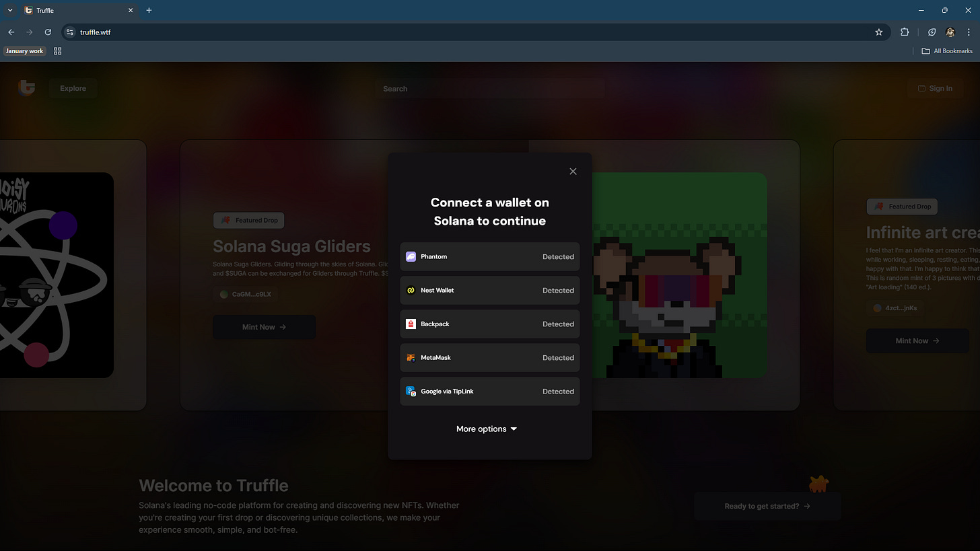Image resolution: width=980 pixels, height=551 pixels.
Task: View site information icon in address bar
Action: click(70, 32)
